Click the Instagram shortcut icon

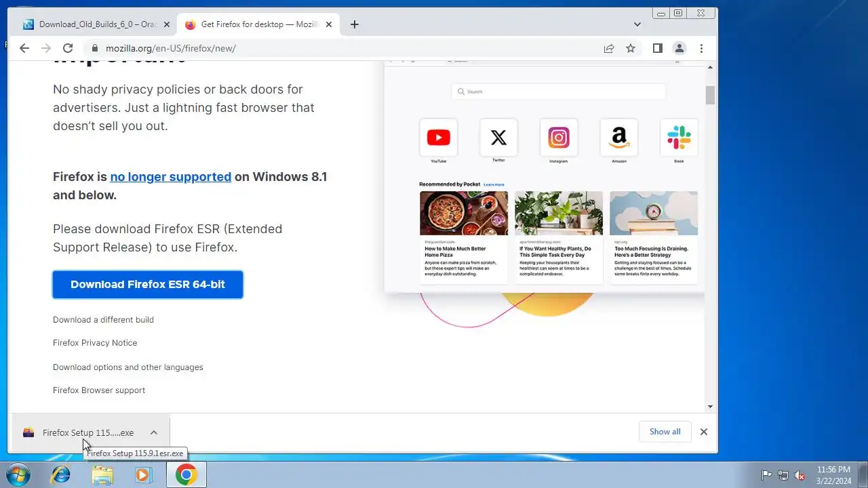point(559,138)
